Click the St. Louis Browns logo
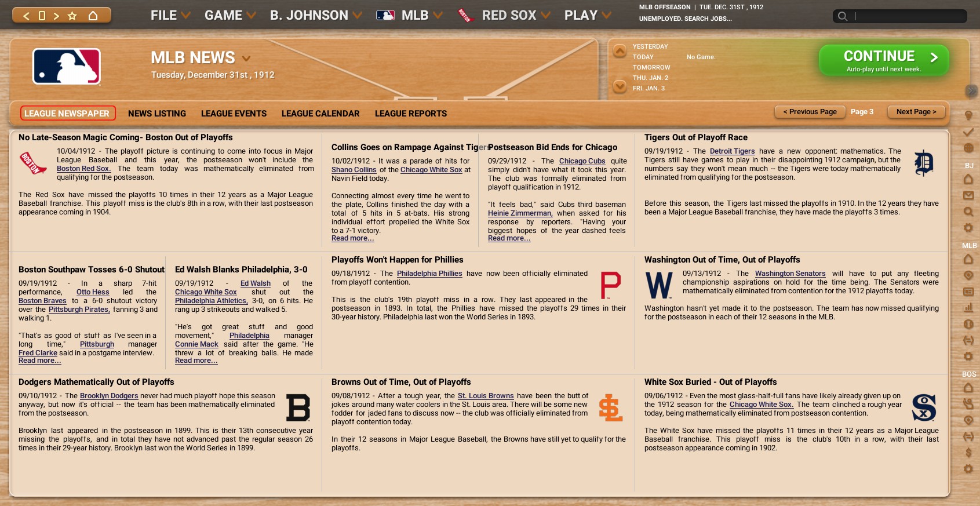 point(610,407)
